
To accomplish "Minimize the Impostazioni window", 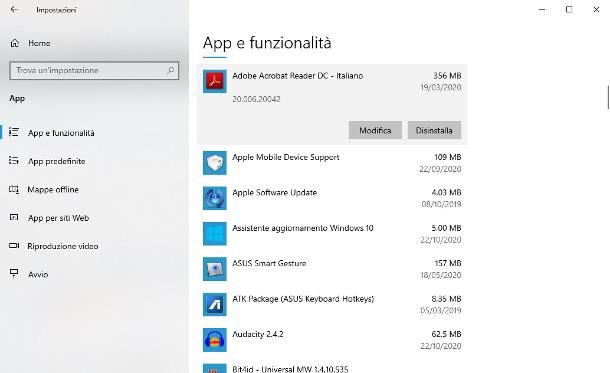I will pyautogui.click(x=542, y=9).
